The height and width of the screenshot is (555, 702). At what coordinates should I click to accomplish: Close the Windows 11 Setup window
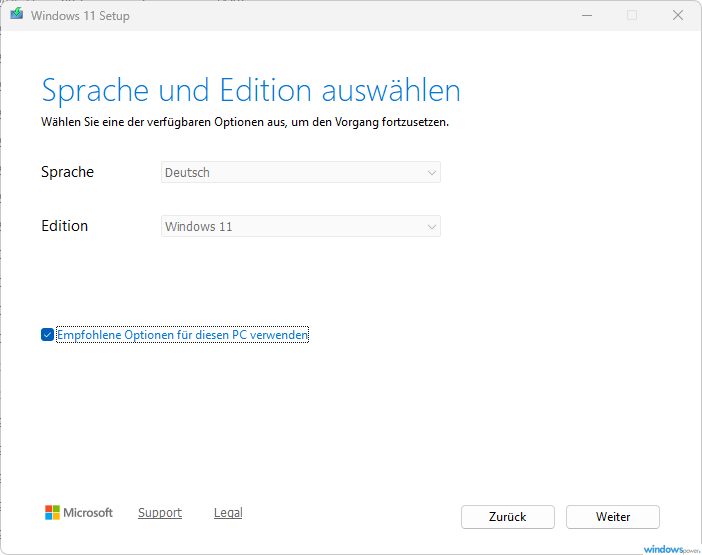click(x=678, y=16)
